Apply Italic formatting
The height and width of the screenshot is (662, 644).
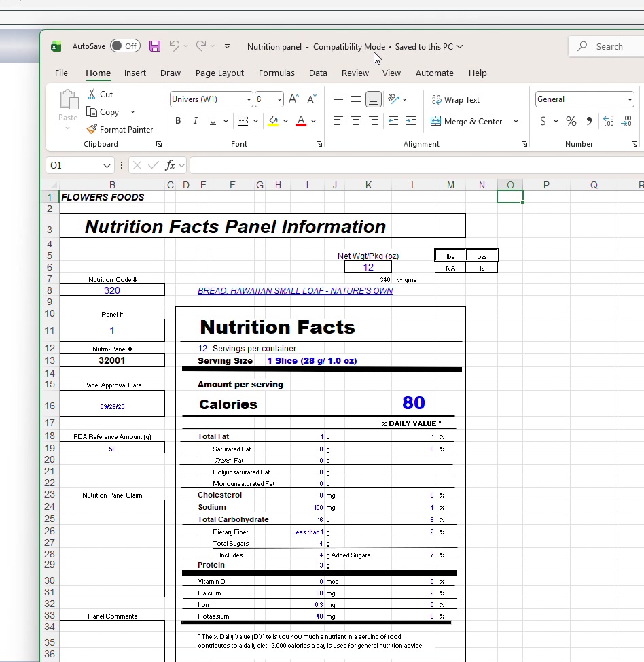(196, 121)
